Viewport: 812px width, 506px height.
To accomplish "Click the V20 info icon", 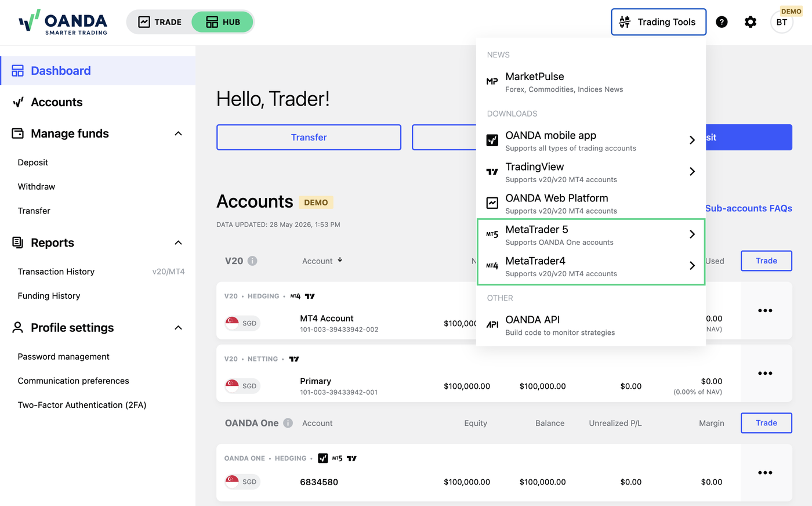I will pyautogui.click(x=252, y=261).
